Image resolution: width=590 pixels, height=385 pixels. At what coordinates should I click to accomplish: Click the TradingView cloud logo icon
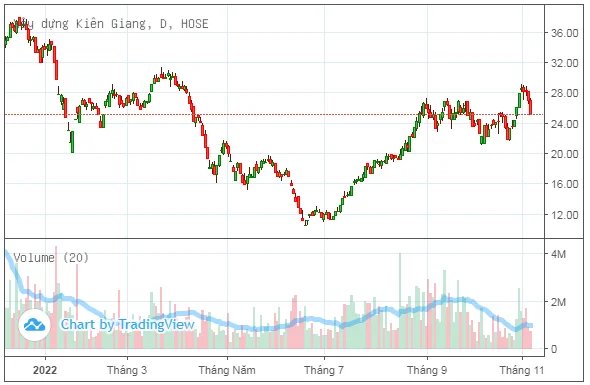point(34,325)
